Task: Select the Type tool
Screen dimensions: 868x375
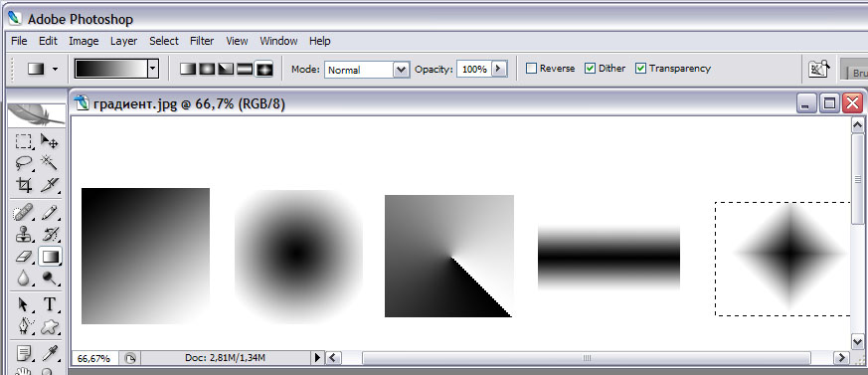Action: click(50, 305)
